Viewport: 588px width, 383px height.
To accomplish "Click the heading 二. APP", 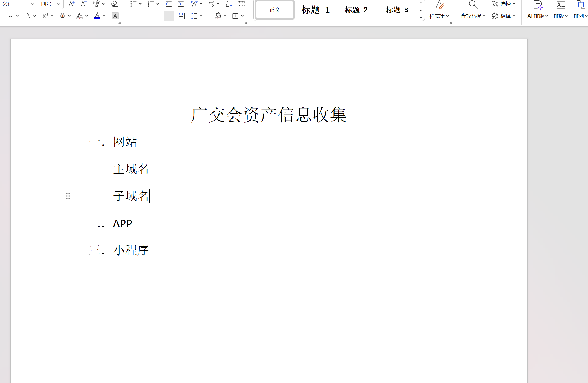I will coord(111,223).
